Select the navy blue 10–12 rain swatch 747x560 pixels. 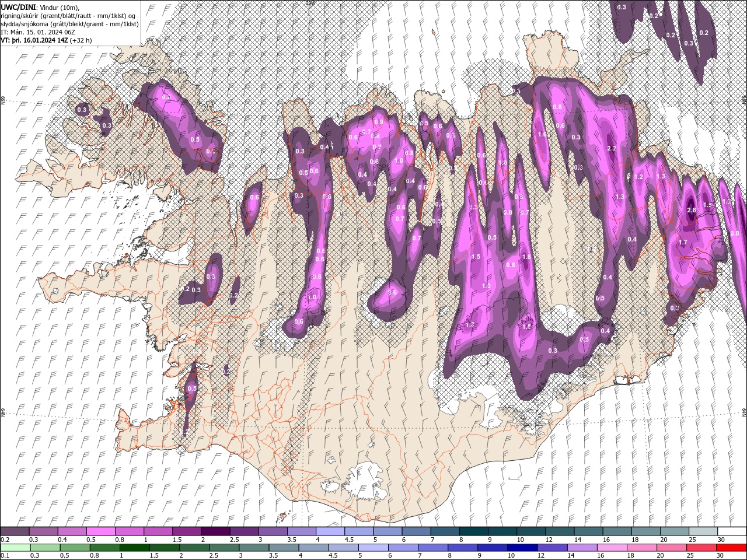pos(522,548)
